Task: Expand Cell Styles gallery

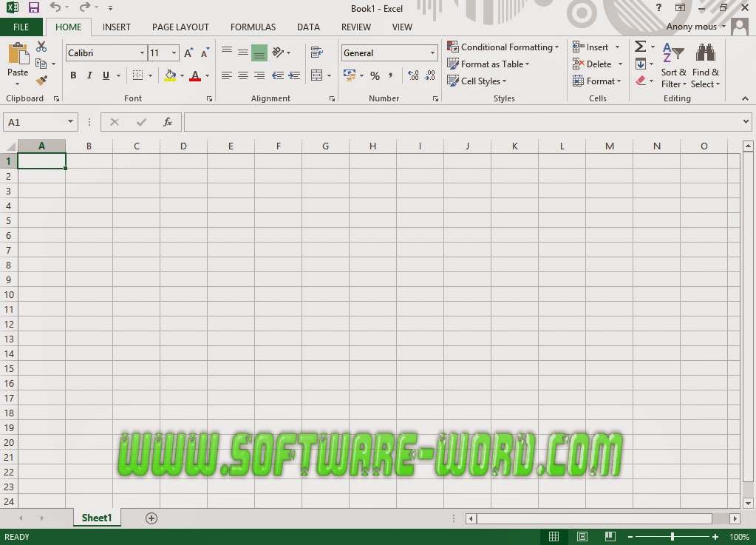Action: (477, 81)
